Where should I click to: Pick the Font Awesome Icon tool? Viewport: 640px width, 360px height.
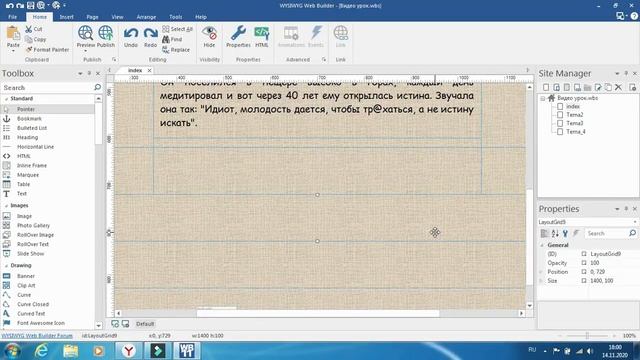41,323
